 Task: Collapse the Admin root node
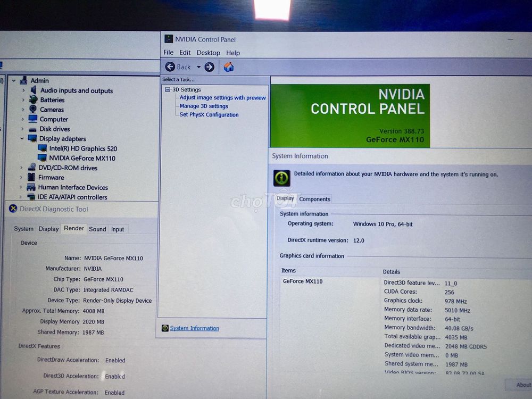click(x=14, y=81)
